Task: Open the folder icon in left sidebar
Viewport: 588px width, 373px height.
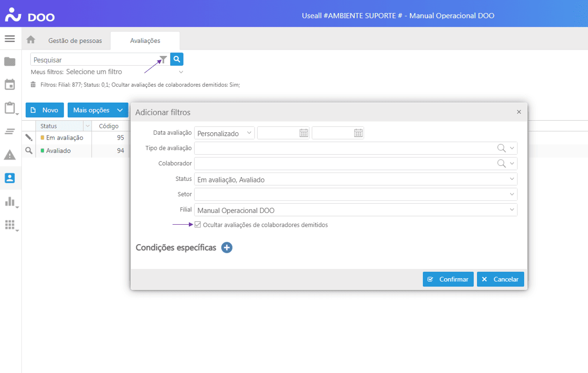Action: (10, 62)
